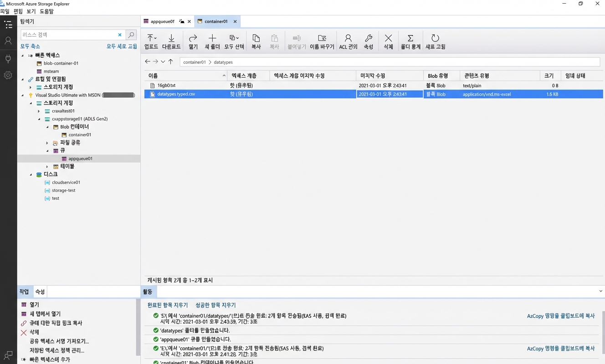Click the 폴더 통계 folder statistics button
The width and height of the screenshot is (605, 364).
coord(410,41)
